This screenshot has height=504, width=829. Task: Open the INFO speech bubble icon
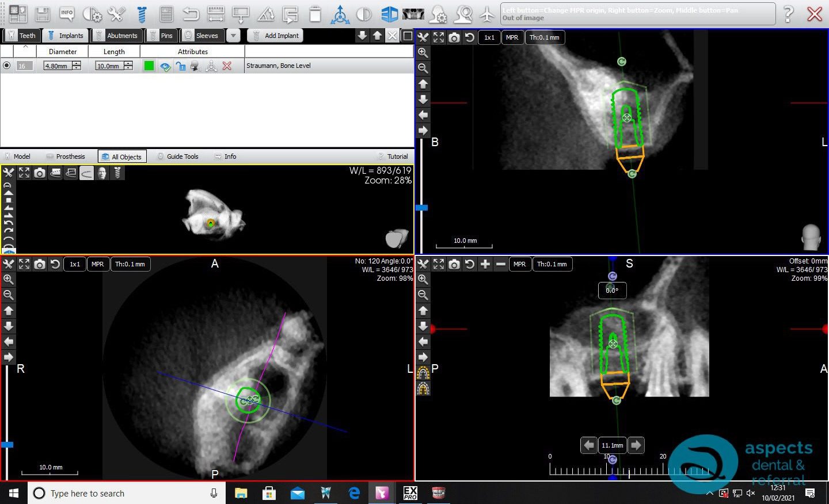pyautogui.click(x=67, y=14)
